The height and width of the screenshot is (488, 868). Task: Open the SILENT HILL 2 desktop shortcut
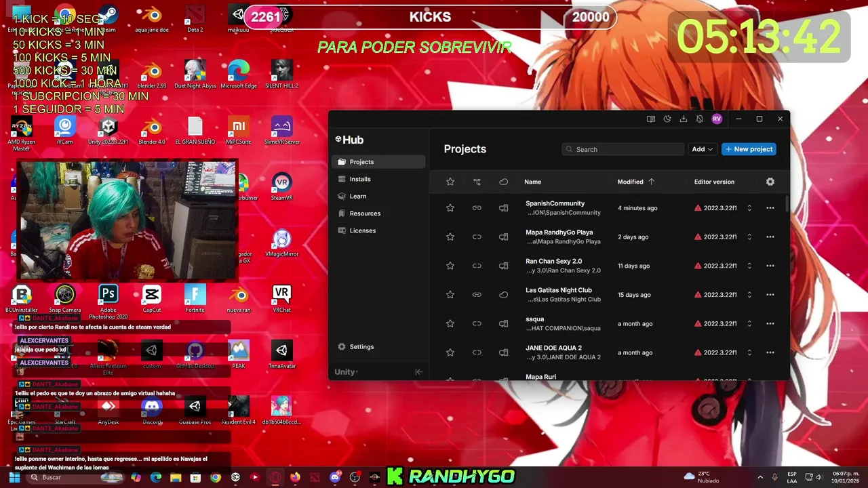[x=281, y=75]
